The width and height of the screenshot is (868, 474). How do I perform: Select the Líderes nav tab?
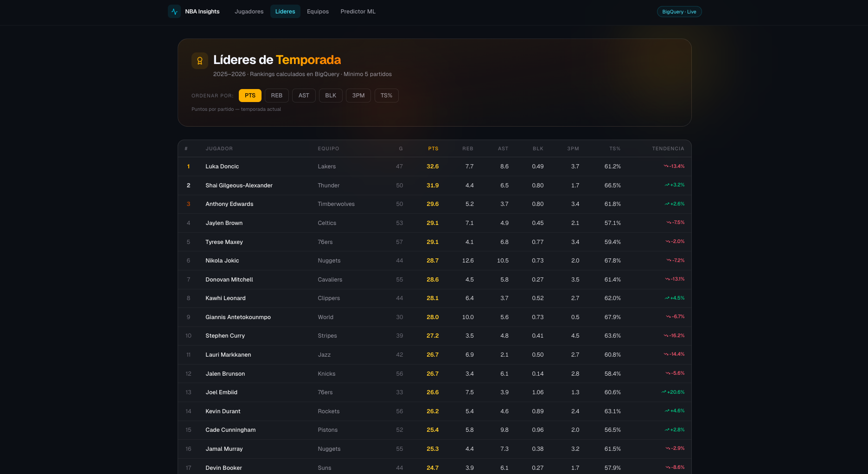pos(285,12)
